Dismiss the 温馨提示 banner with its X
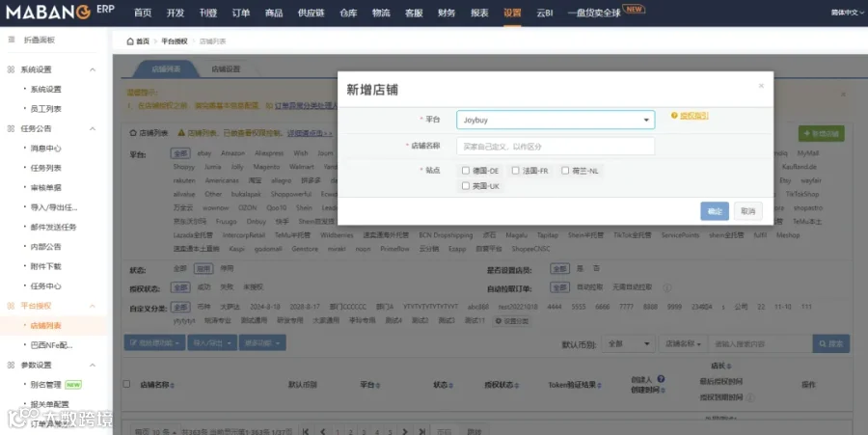 click(x=843, y=95)
